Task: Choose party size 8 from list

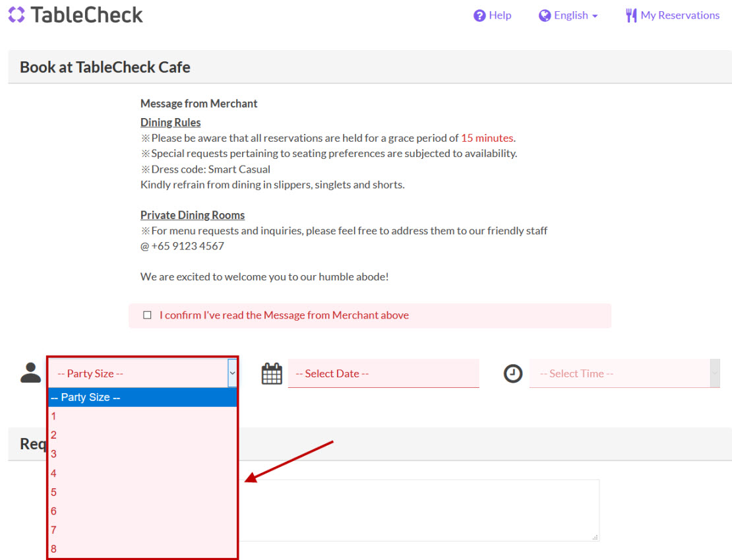Action: click(142, 549)
